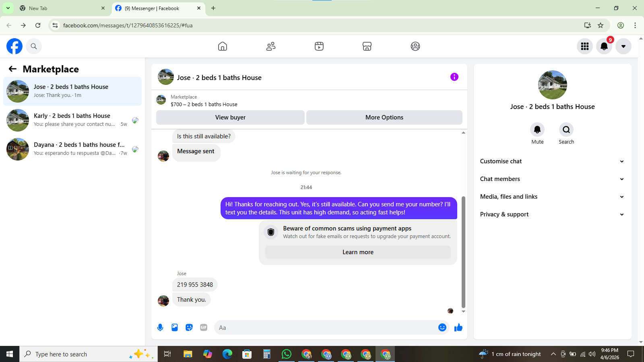This screenshot has height=362, width=644.
Task: Click the 'Is this still available?' message
Action: (x=204, y=136)
